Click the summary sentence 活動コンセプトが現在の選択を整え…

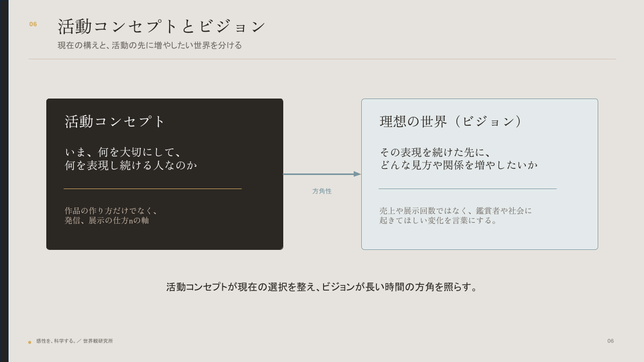pos(322,287)
